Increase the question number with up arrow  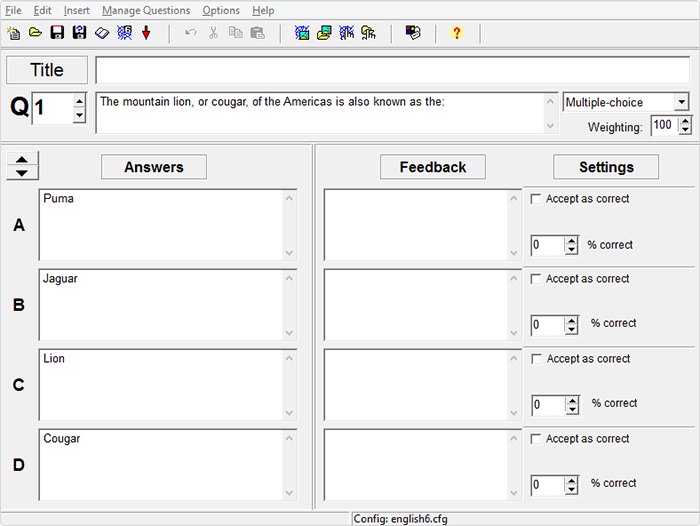(79, 101)
